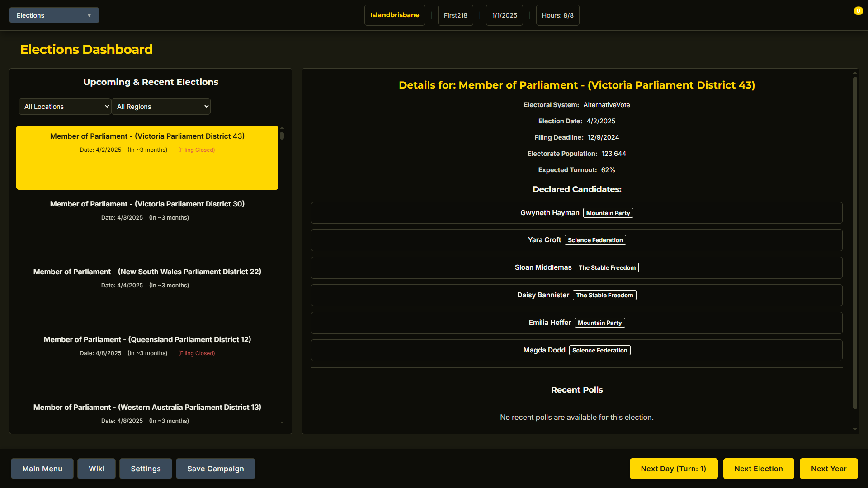Open Settings from bottom bar
The height and width of the screenshot is (488, 868).
[x=146, y=469]
